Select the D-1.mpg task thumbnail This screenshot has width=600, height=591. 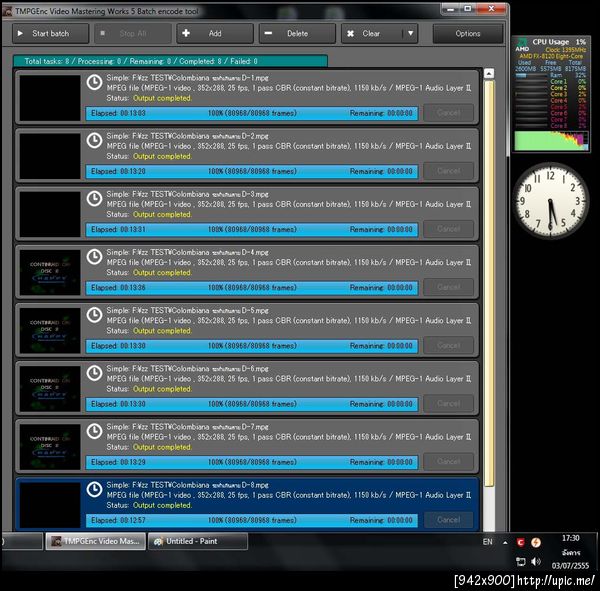coord(50,98)
